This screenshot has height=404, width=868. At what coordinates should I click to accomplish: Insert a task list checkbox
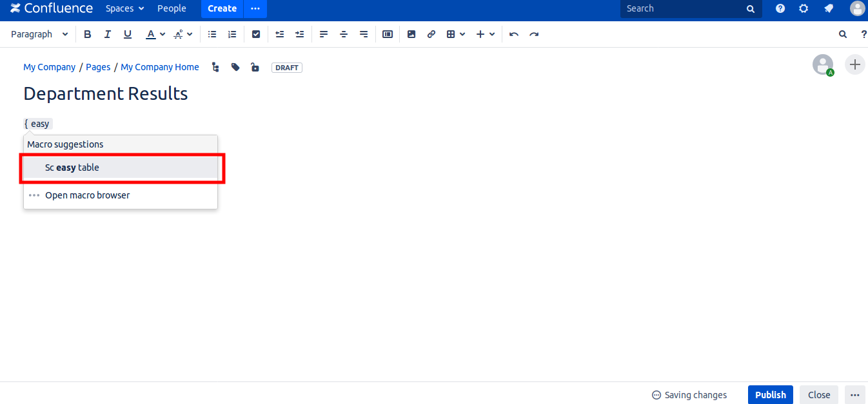click(x=256, y=34)
